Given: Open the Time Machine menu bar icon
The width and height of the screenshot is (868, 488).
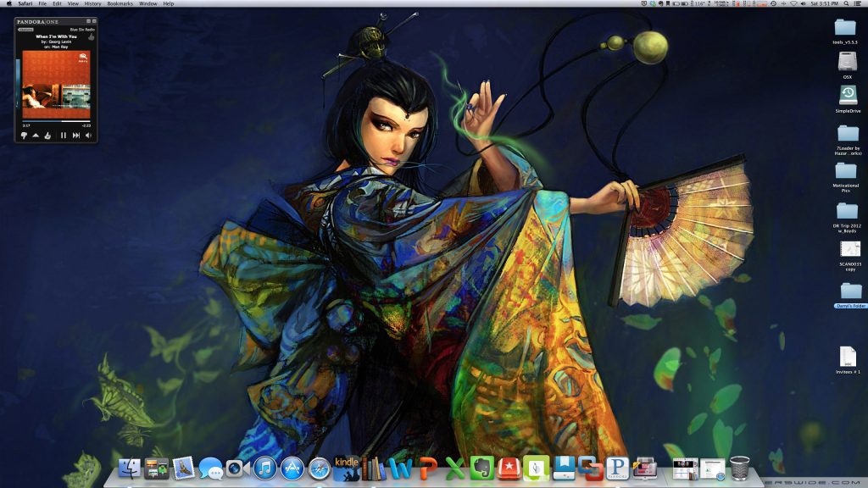Looking at the screenshot, I should 773,3.
